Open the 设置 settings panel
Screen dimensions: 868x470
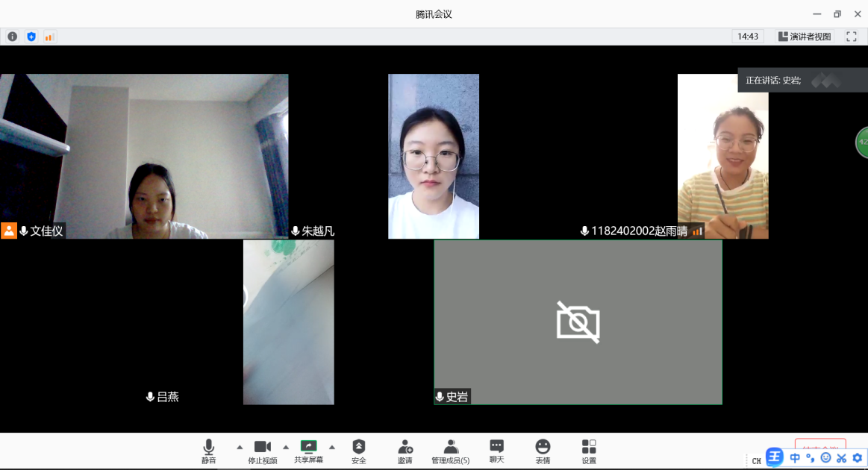point(589,451)
